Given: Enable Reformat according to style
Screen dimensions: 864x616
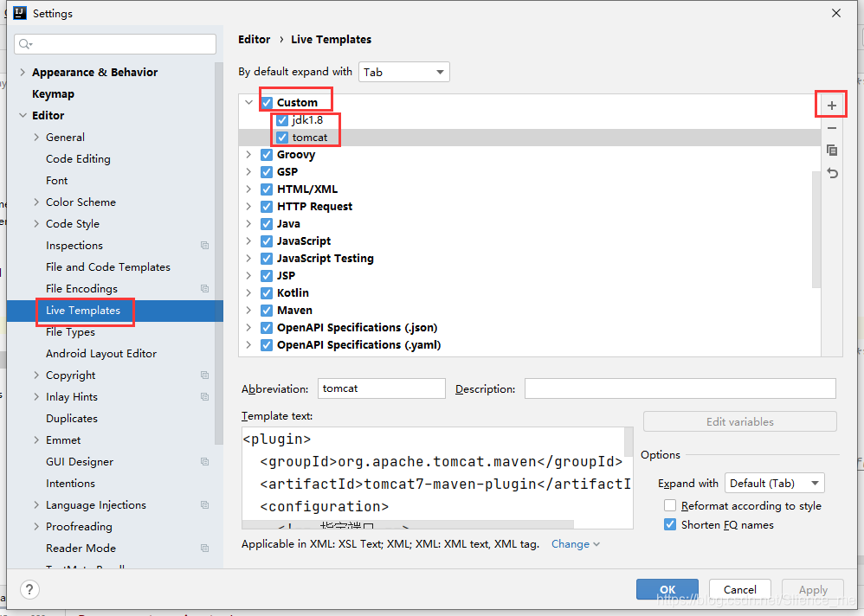Looking at the screenshot, I should tap(670, 505).
